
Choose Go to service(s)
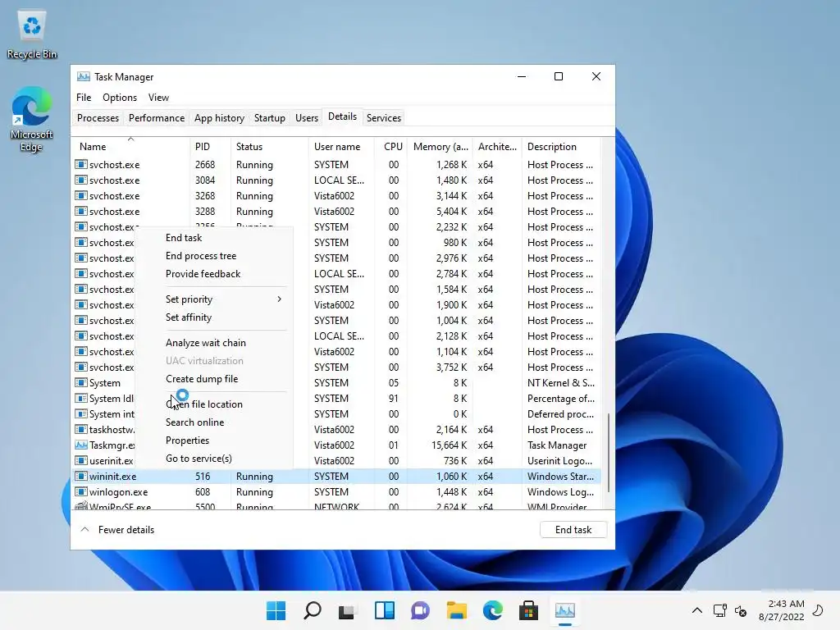[x=199, y=459]
